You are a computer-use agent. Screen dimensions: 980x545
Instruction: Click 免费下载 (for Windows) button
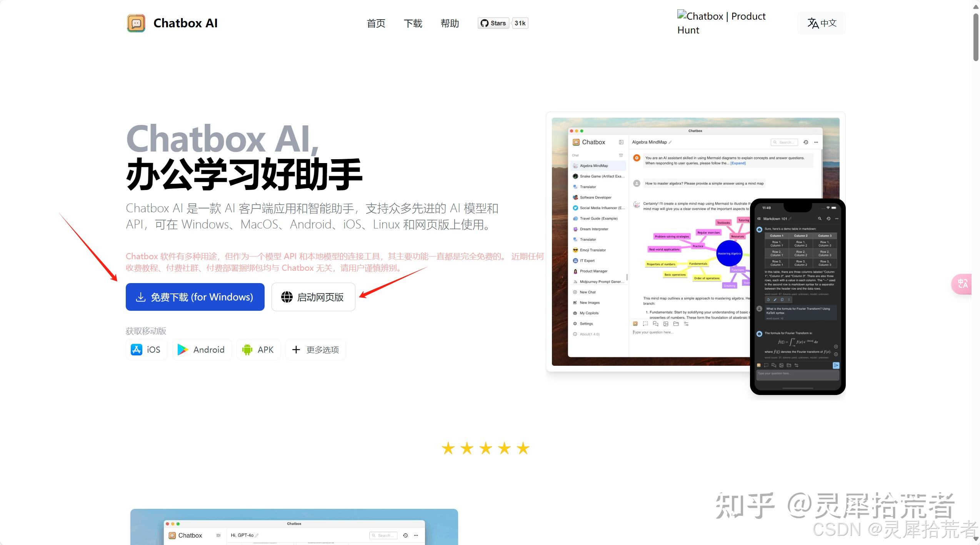tap(195, 297)
